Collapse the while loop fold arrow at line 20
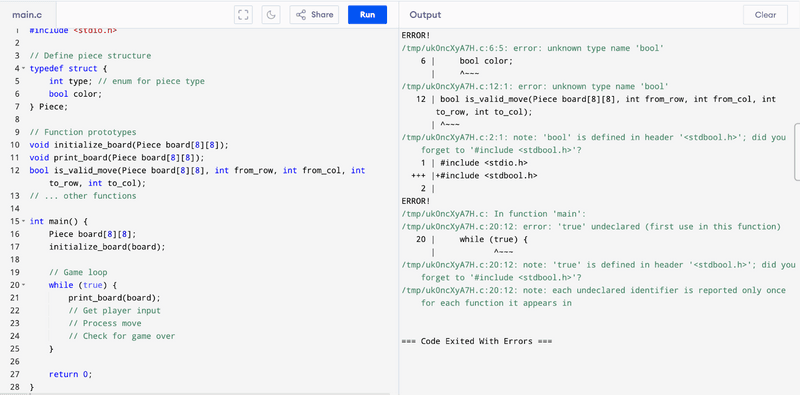Image resolution: width=800 pixels, height=395 pixels. coord(23,285)
